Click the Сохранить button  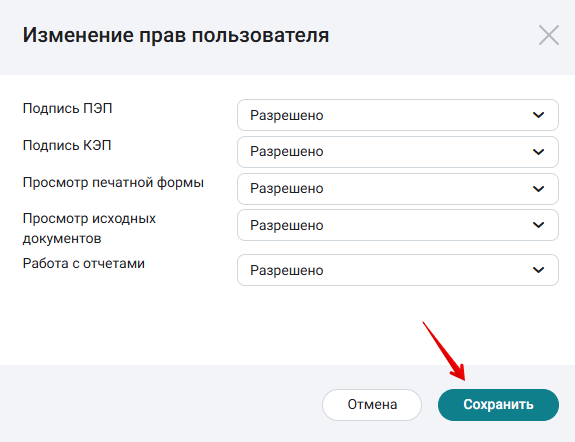[x=498, y=405]
